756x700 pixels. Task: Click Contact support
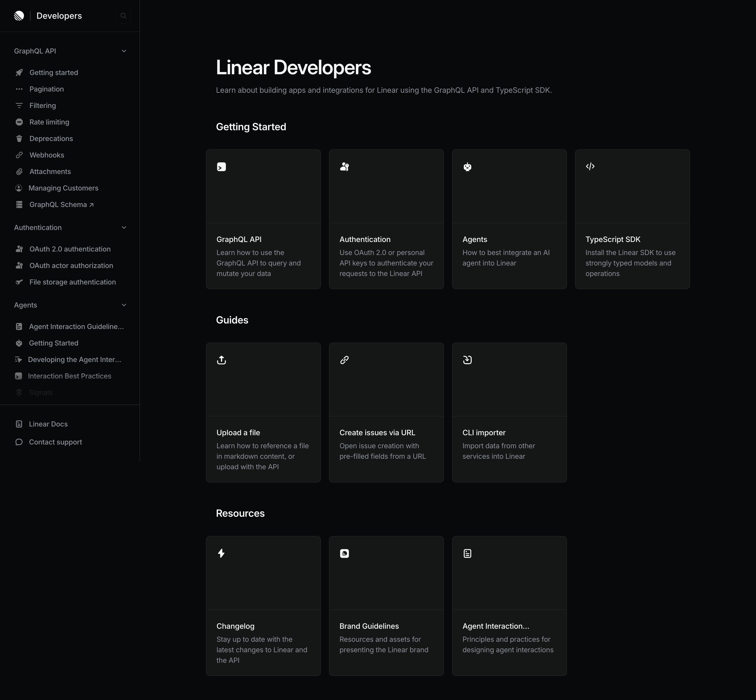click(55, 442)
